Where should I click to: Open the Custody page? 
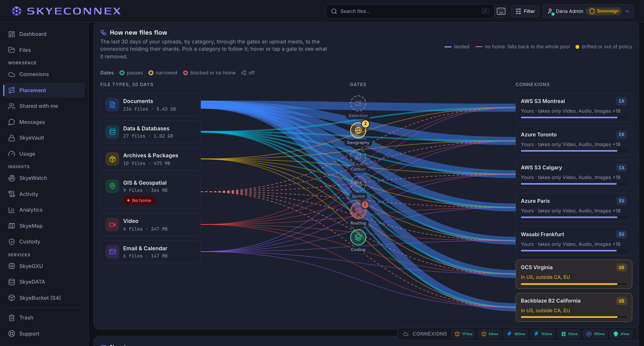[44, 242]
